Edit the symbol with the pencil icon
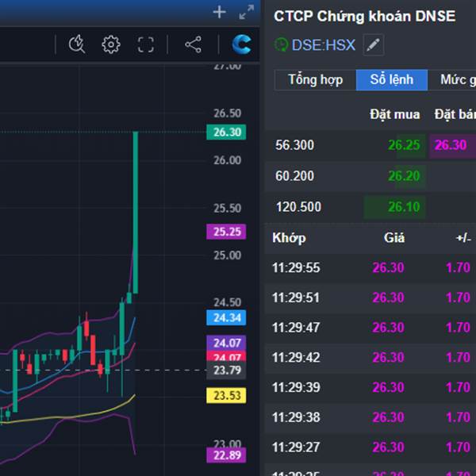 point(374,45)
